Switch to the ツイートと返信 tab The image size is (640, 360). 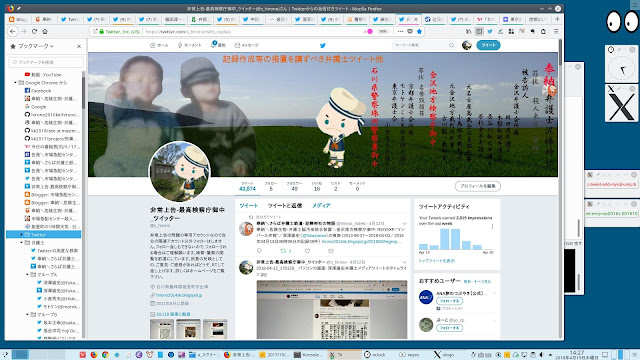(285, 206)
